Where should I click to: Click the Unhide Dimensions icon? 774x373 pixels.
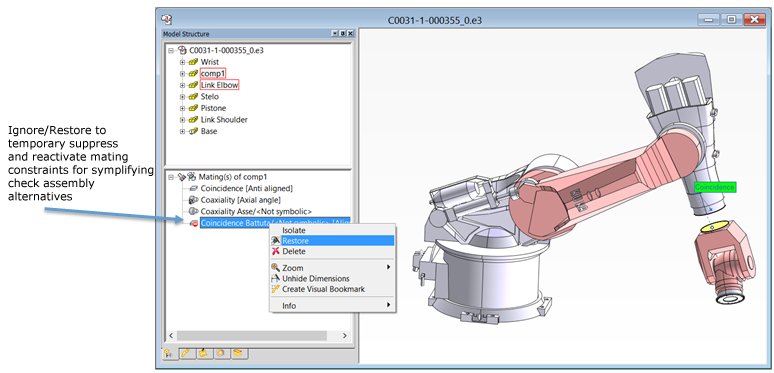[275, 278]
